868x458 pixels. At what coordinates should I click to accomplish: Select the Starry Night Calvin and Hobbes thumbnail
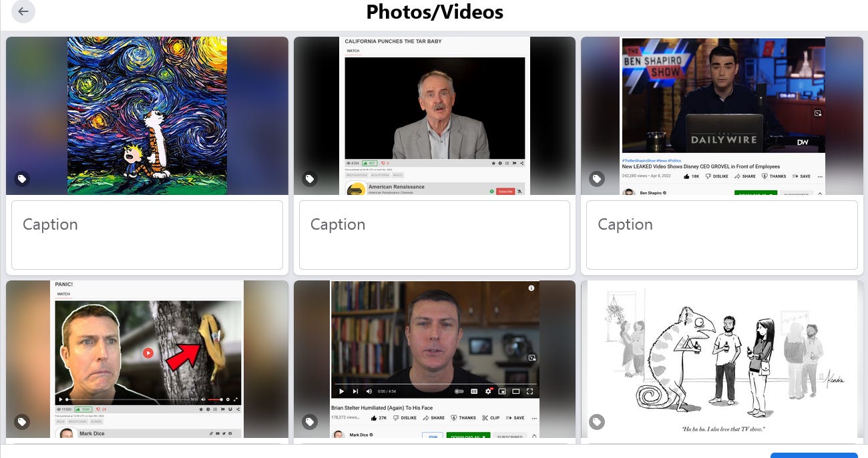click(x=147, y=116)
